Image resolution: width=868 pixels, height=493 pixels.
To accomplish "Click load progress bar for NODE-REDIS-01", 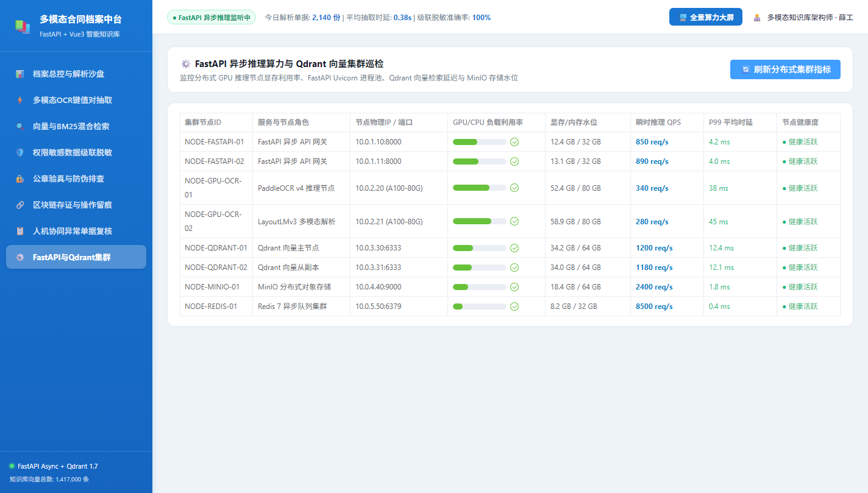I will point(479,307).
